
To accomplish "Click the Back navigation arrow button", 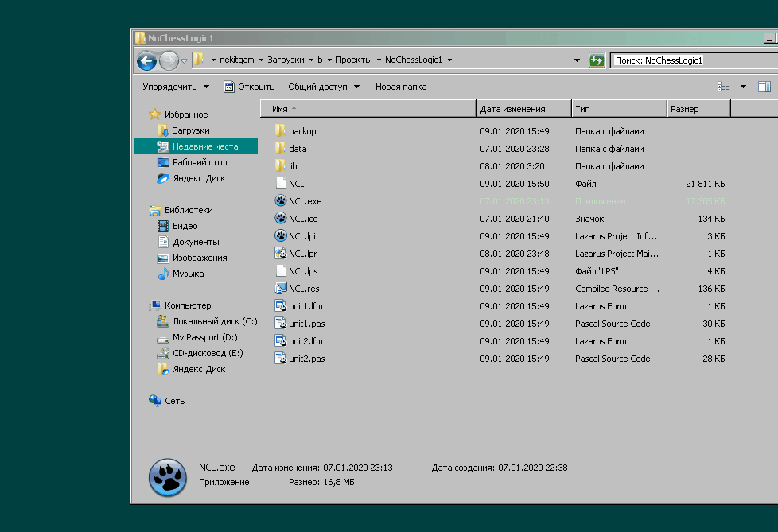I will point(146,61).
